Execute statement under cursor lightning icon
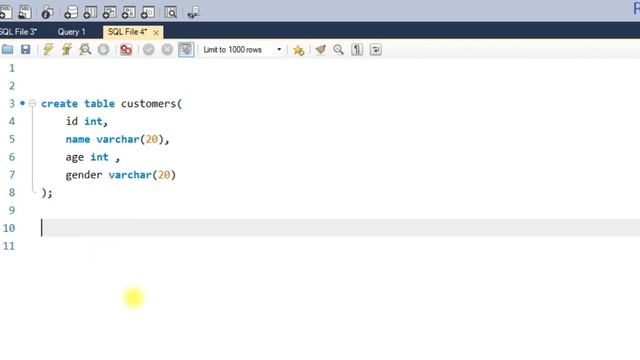Viewport: 640px width, 360px height. tap(67, 50)
